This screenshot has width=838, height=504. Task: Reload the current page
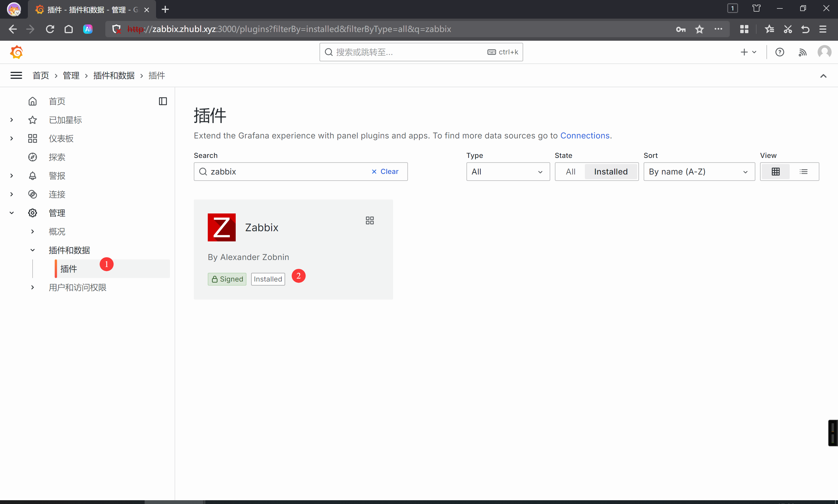[50, 29]
